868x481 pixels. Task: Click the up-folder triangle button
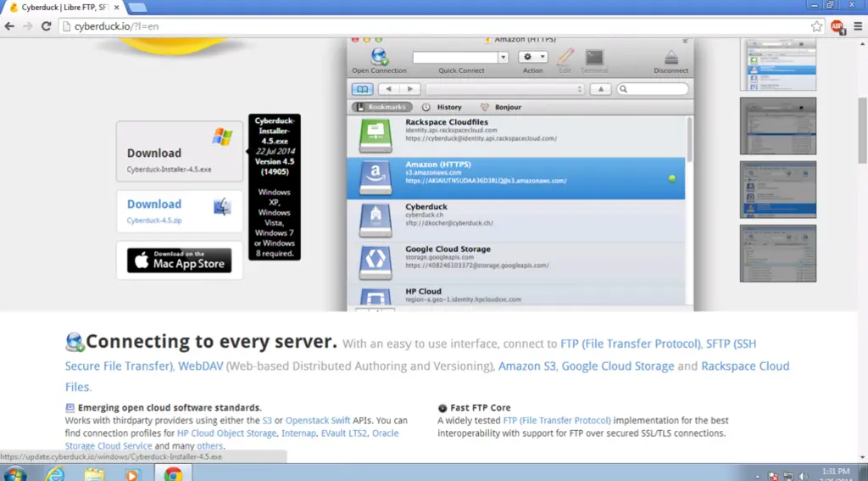point(601,89)
